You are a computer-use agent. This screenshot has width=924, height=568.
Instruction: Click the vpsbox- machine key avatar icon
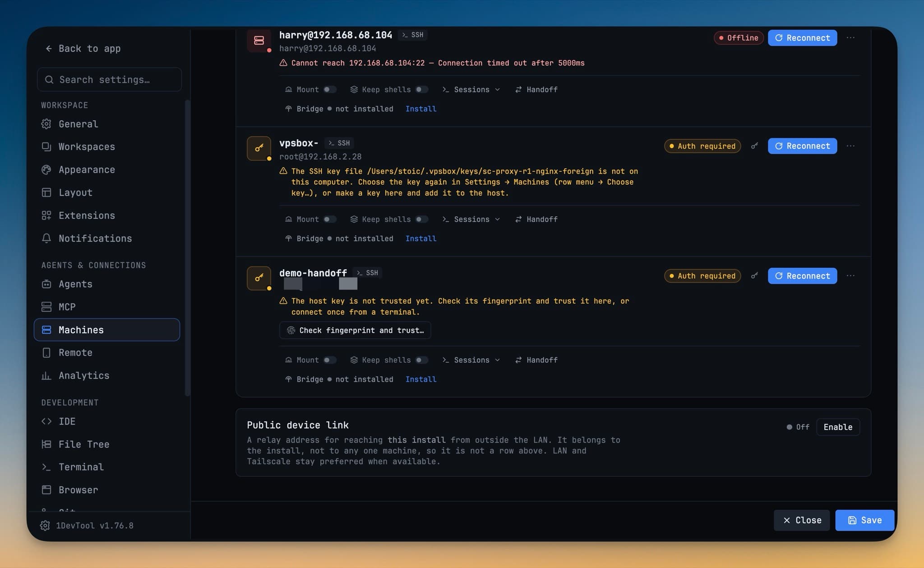pyautogui.click(x=259, y=148)
